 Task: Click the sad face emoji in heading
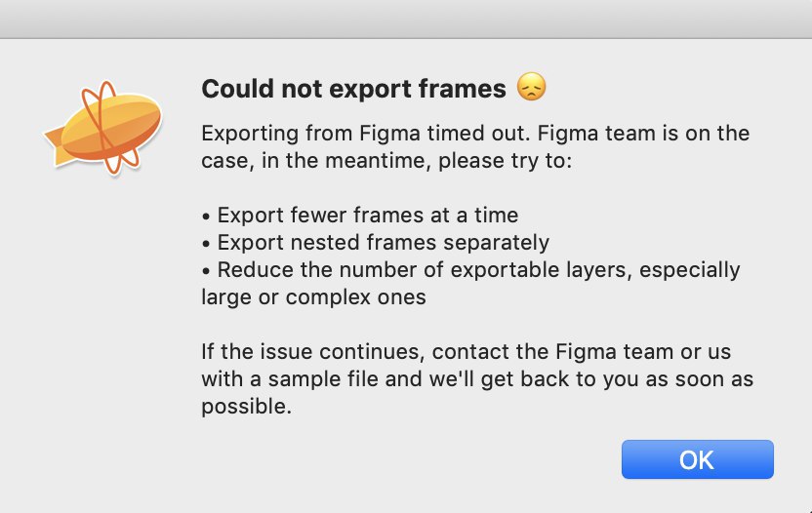coord(531,87)
